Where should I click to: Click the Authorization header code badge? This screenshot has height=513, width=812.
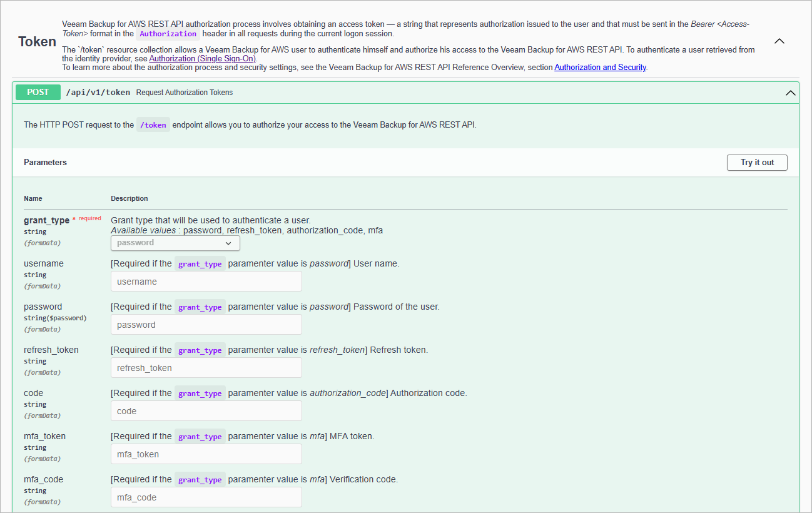click(168, 33)
